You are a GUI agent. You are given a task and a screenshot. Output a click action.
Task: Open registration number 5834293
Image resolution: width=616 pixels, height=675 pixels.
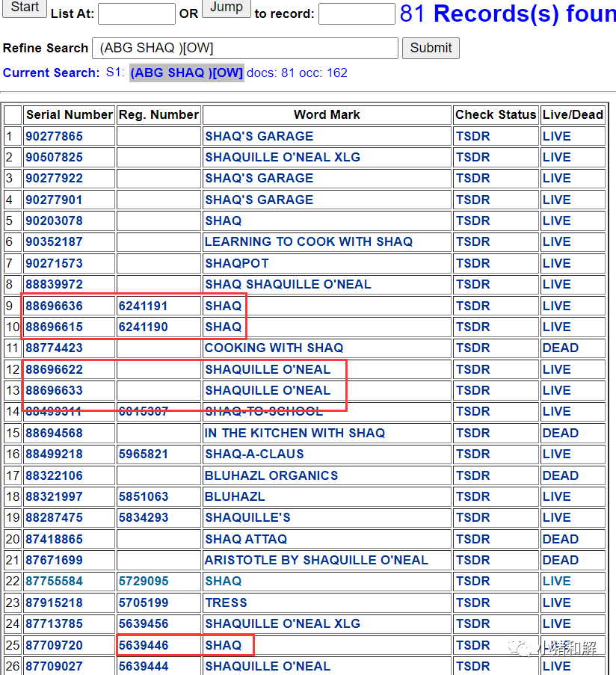pos(143,518)
